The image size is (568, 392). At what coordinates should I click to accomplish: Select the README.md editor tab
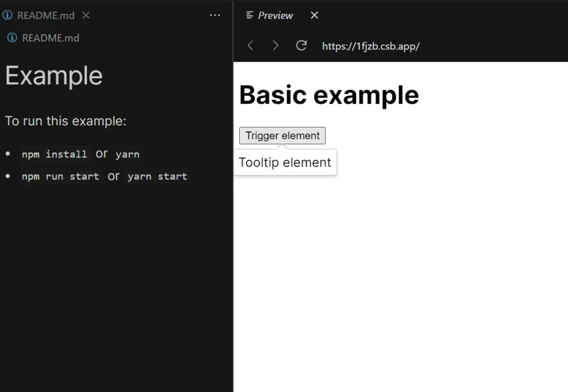[44, 15]
